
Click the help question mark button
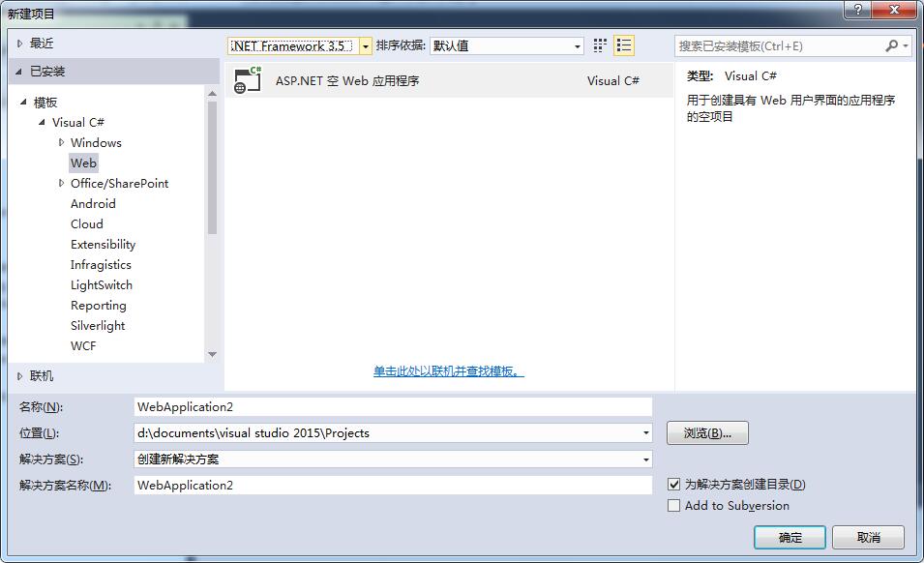857,11
